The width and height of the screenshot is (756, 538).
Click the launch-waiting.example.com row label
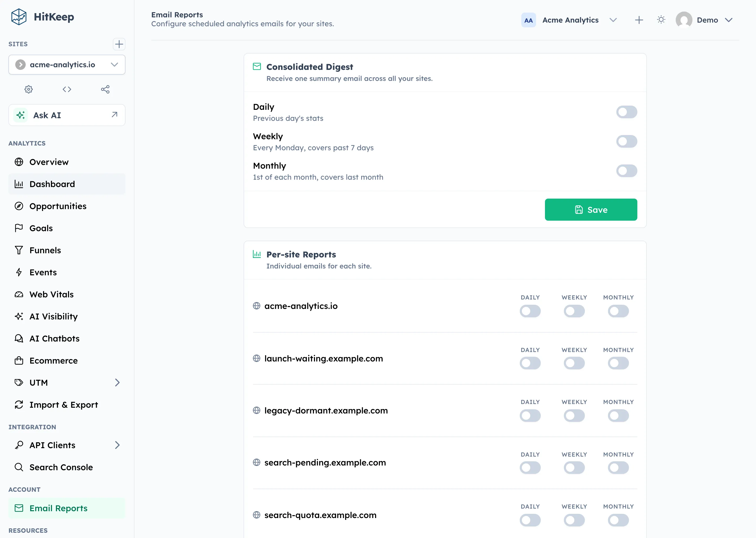324,358
